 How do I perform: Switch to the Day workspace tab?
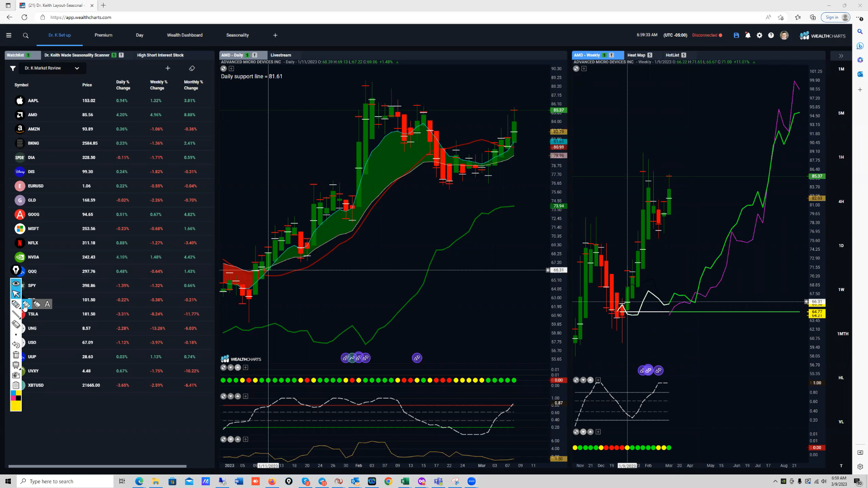[140, 35]
